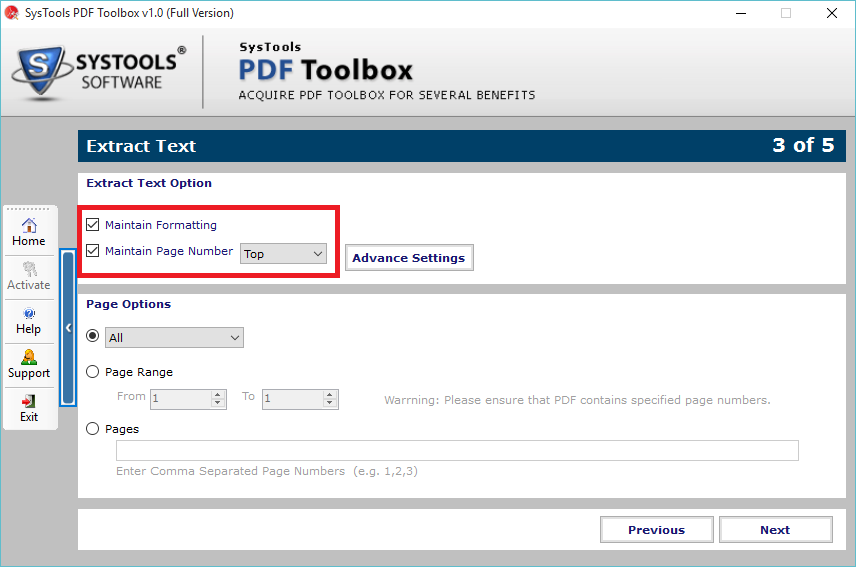Close the PDF Toolbox window
856x567 pixels.
831,13
